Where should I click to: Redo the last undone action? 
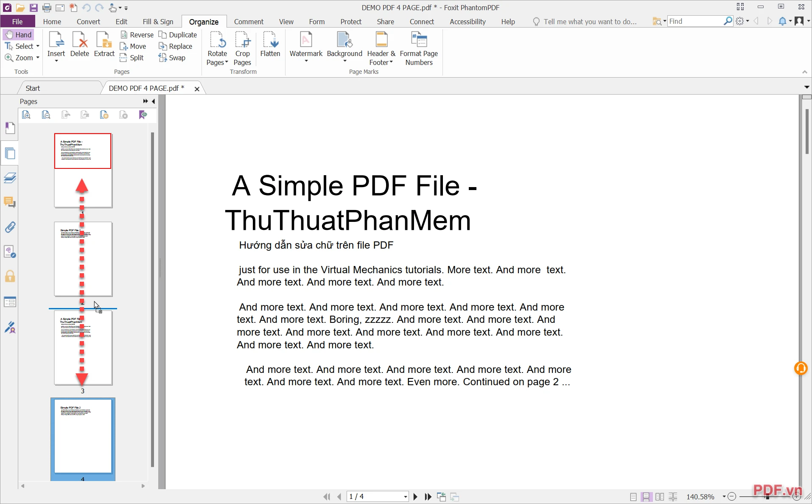pyautogui.click(x=100, y=8)
